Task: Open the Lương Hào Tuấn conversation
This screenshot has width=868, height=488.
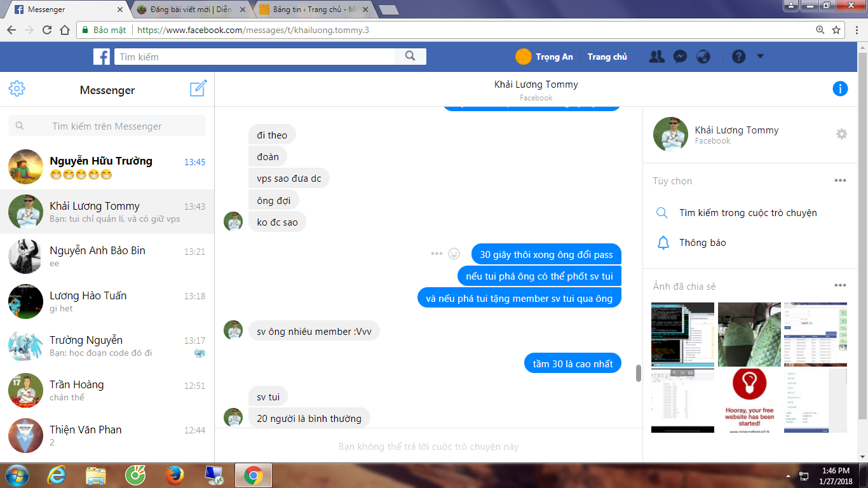Action: [107, 301]
